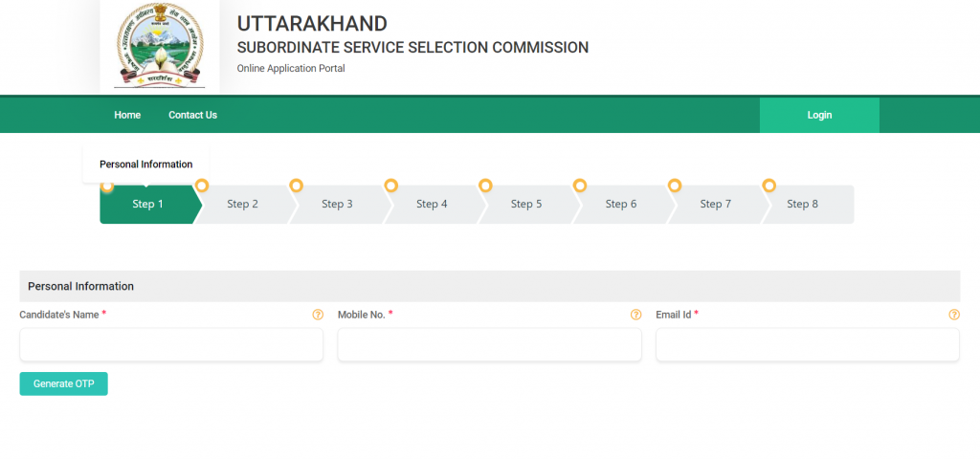Focus the Mobile No. input field
This screenshot has height=459, width=980.
click(x=489, y=344)
